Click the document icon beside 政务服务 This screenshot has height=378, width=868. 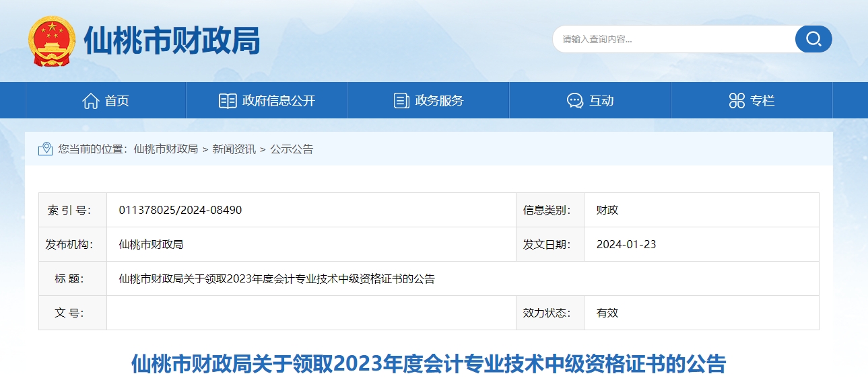point(401,101)
